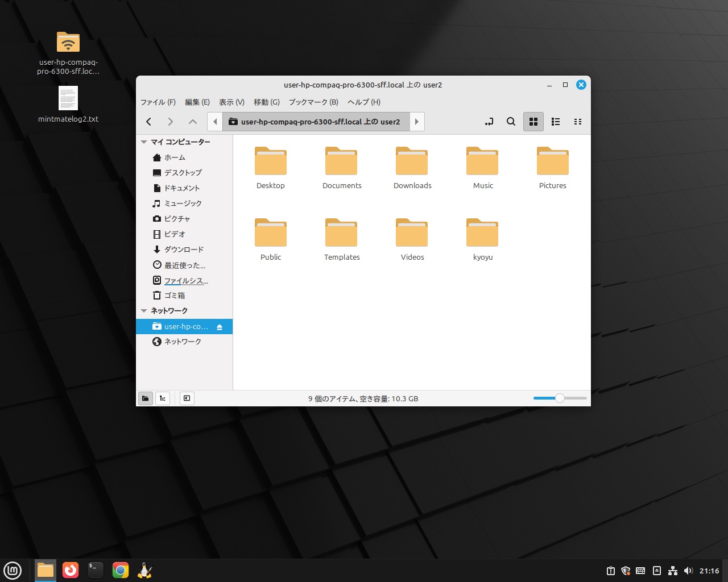Viewport: 728px width, 582px height.
Task: Switch to compact view
Action: [x=578, y=122]
